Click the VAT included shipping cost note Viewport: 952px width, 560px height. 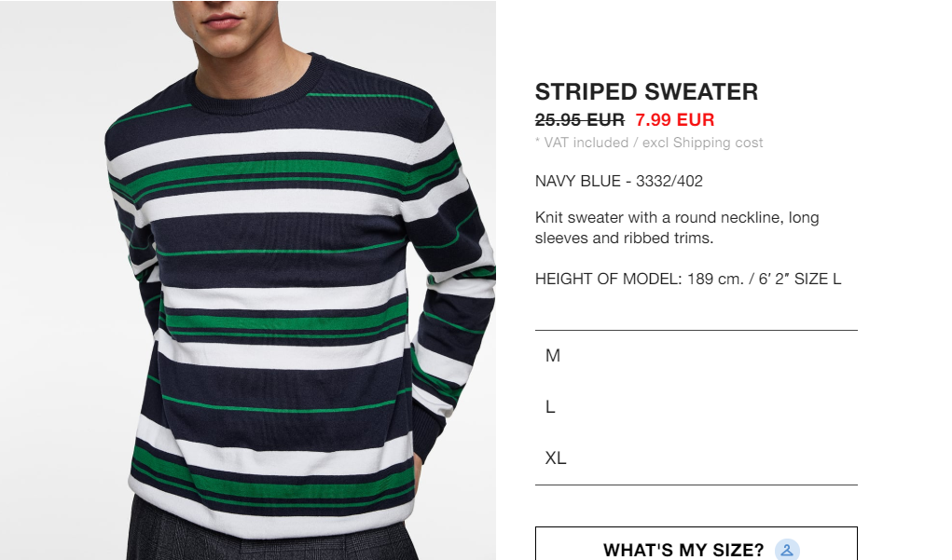coord(648,143)
